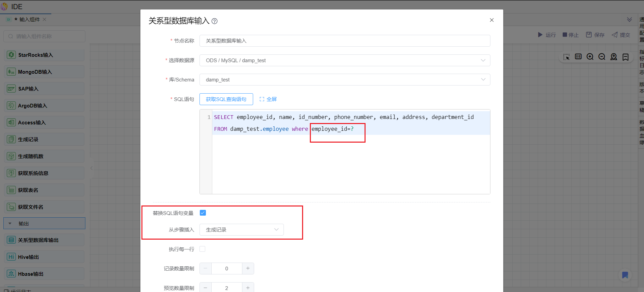Click the 运行 run icon
Image resolution: width=644 pixels, height=292 pixels.
click(540, 35)
